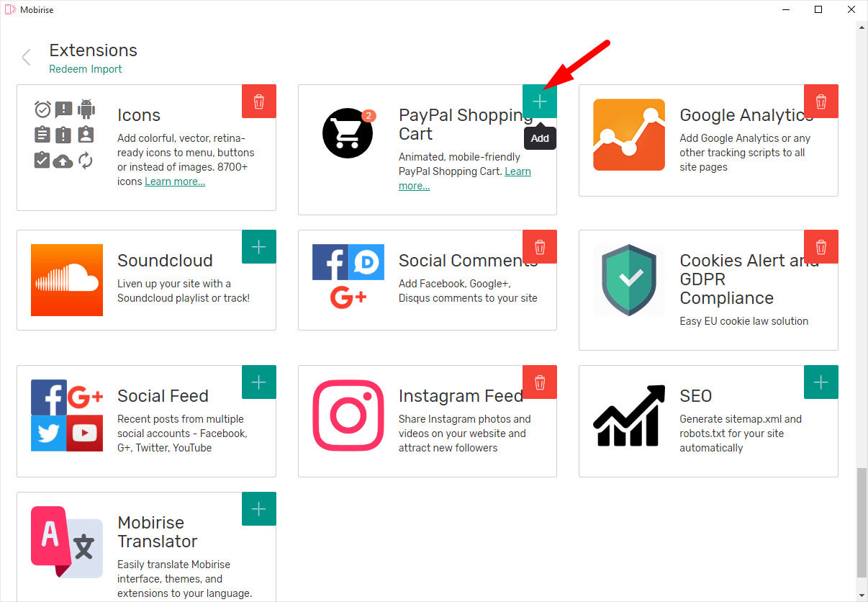
Task: Delete the Icons extension via trash button
Action: coord(258,101)
